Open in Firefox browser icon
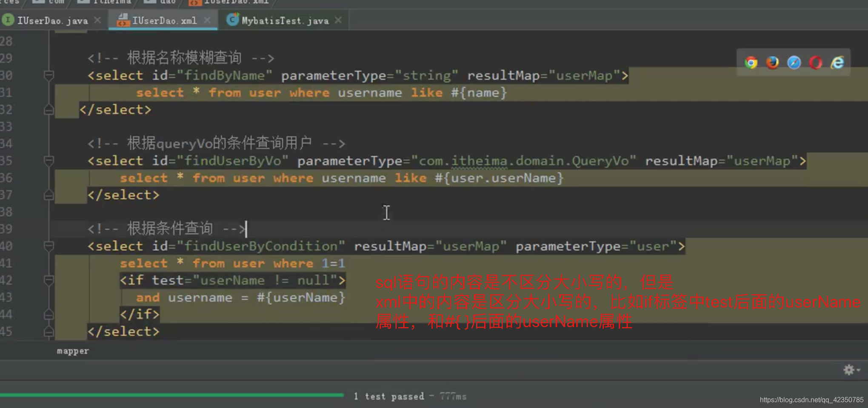Image resolution: width=868 pixels, height=408 pixels. (772, 63)
